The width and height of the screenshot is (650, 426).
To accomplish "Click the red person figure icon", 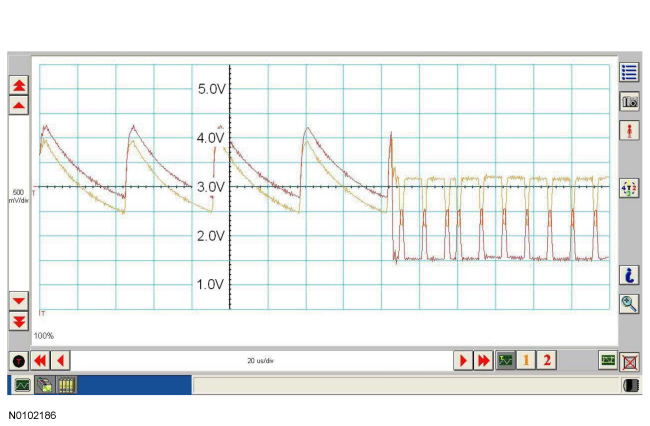I will [x=629, y=131].
